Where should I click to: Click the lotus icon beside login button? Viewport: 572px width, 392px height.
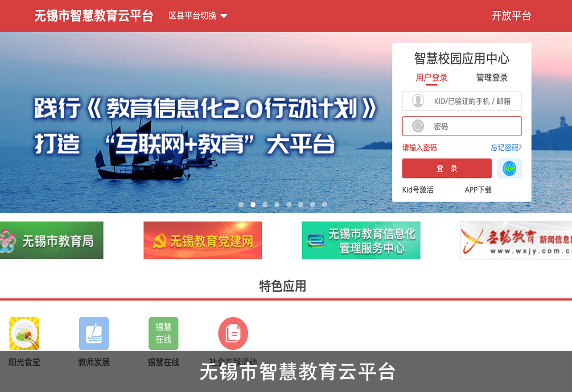pyautogui.click(x=509, y=169)
